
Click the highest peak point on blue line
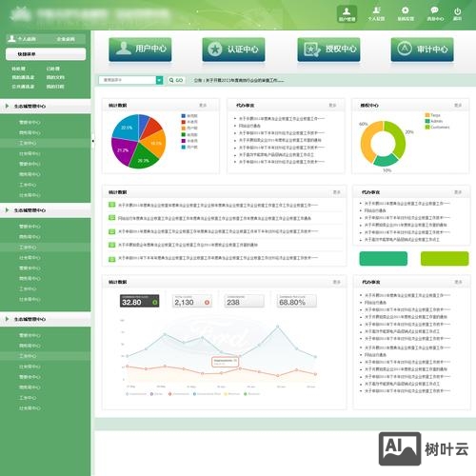click(x=278, y=327)
